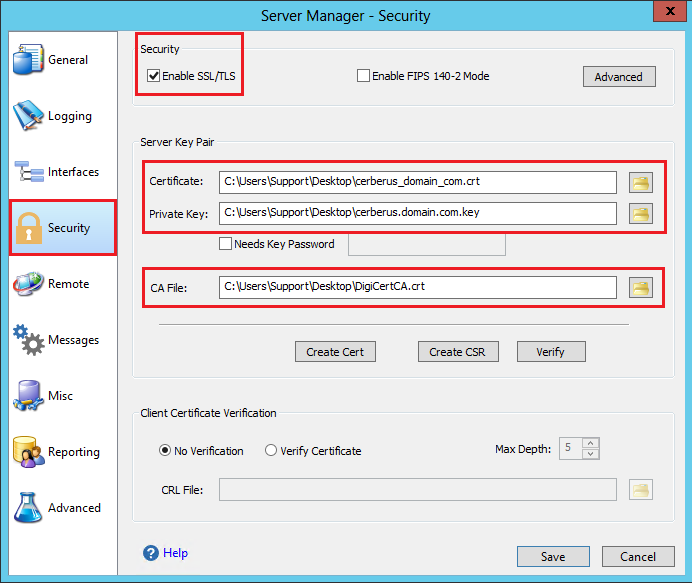692x583 pixels.
Task: Open the General settings page icon
Action: pos(28,60)
